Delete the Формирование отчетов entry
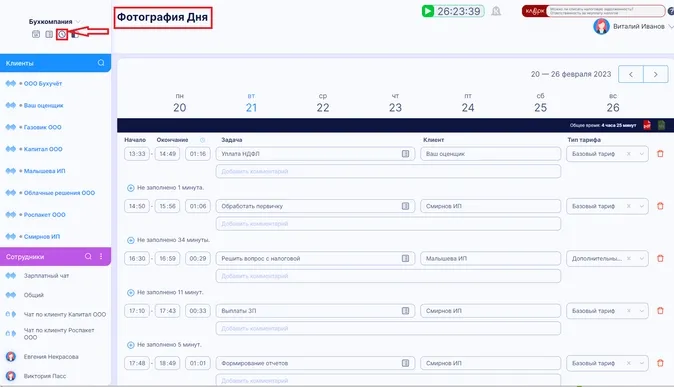Screen dimensions: 674x387 660,363
